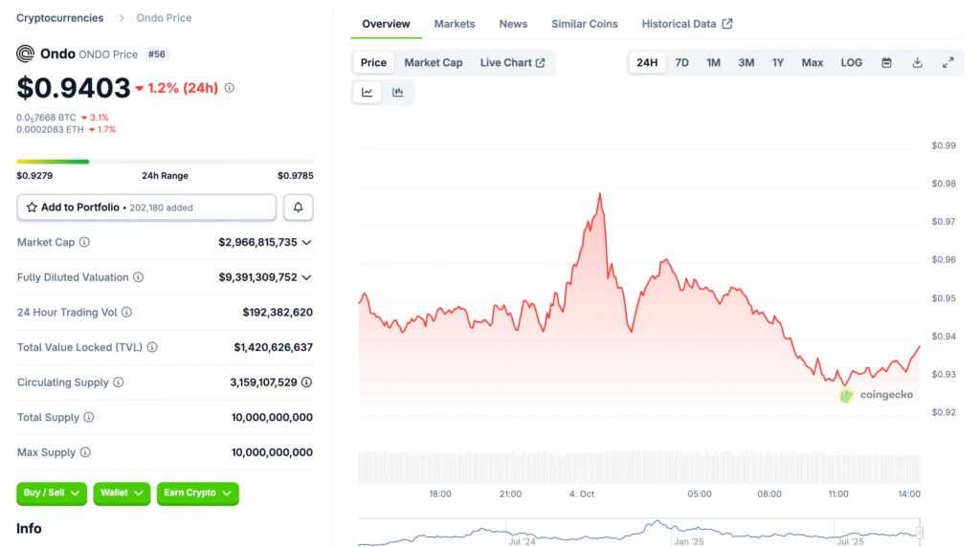The height and width of the screenshot is (547, 980).
Task: Toggle the LOG scale option
Action: tap(851, 63)
